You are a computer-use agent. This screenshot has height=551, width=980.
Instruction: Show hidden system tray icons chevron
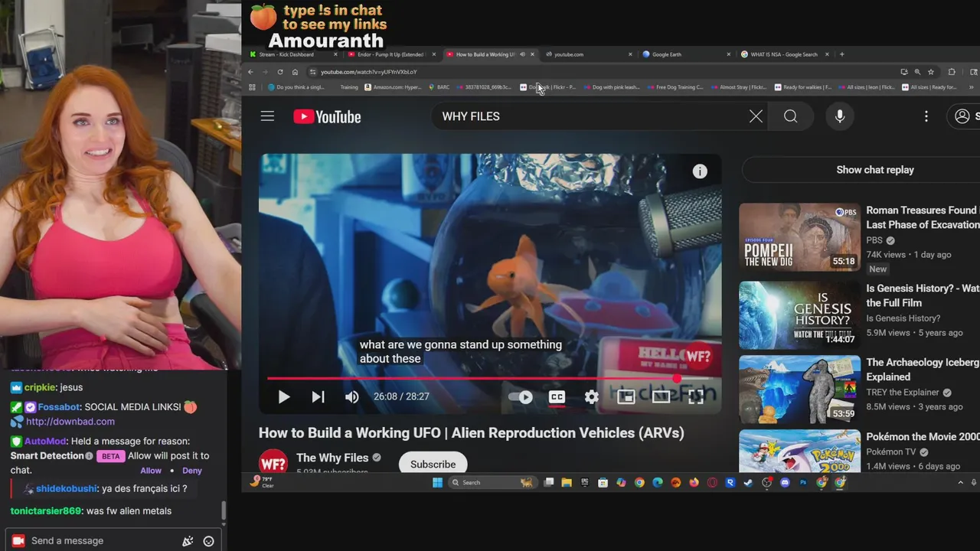960,482
